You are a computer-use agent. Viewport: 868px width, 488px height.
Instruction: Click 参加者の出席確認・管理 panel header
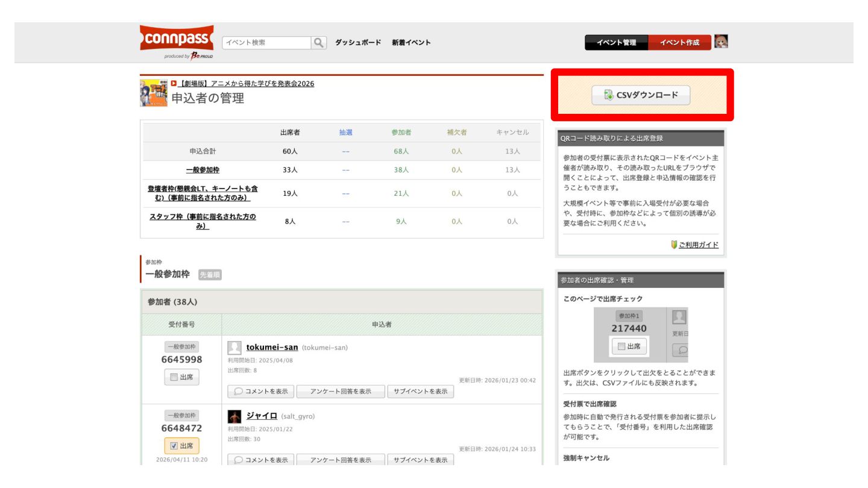pyautogui.click(x=641, y=280)
